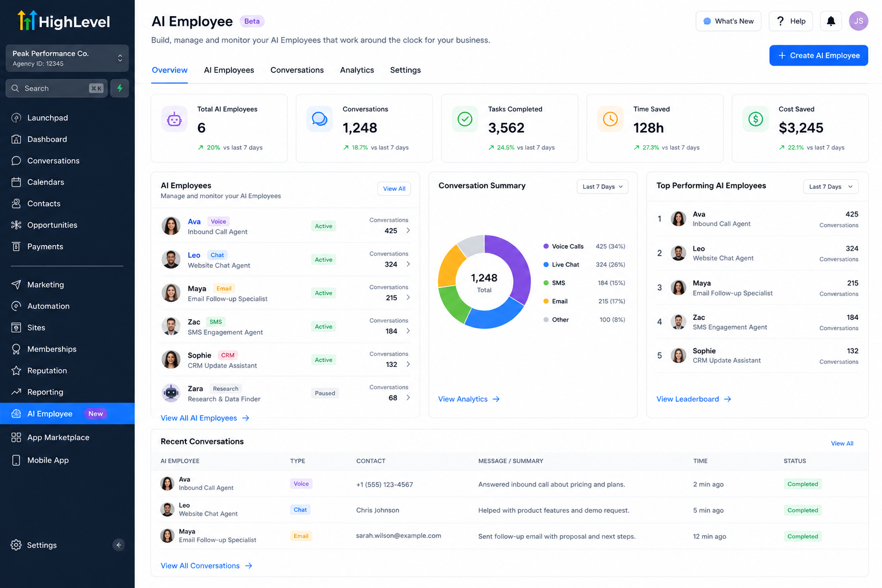Open Top Performing Last 7 Days dropdown
The width and height of the screenshot is (882, 588).
tap(831, 187)
